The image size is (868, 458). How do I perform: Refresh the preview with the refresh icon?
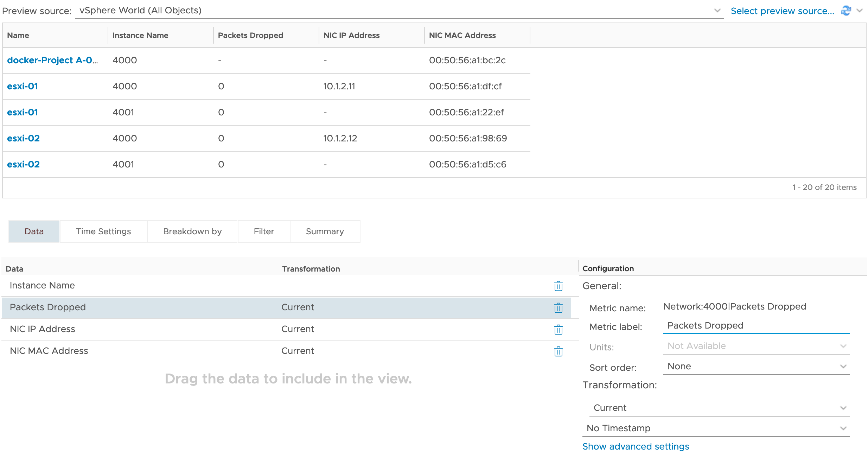coord(846,11)
